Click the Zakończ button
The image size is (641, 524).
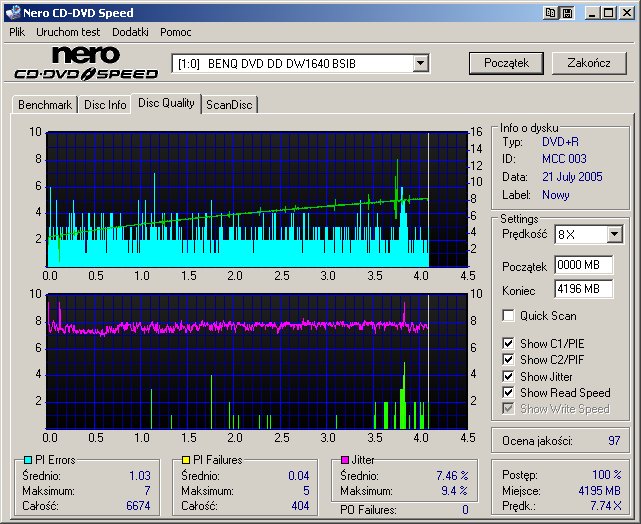589,63
